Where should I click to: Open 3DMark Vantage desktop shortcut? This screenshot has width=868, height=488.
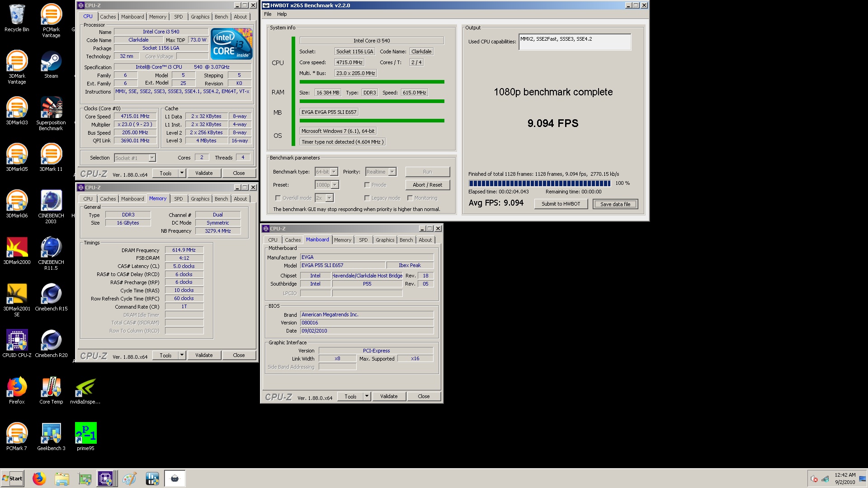click(17, 67)
